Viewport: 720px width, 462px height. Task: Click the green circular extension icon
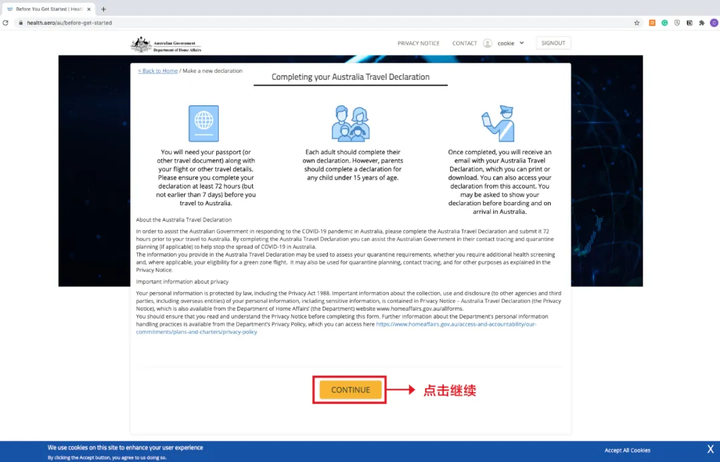tap(664, 23)
